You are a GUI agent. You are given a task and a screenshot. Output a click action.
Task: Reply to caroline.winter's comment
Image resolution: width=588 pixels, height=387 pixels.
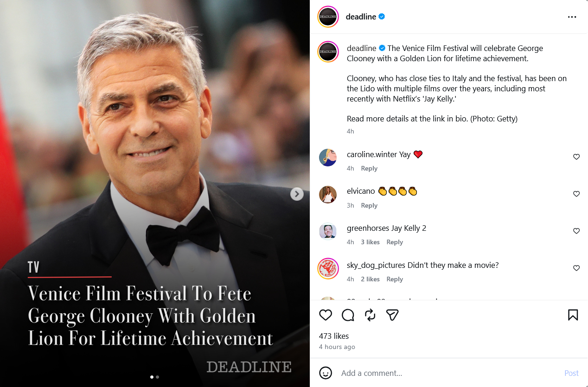[x=369, y=168]
